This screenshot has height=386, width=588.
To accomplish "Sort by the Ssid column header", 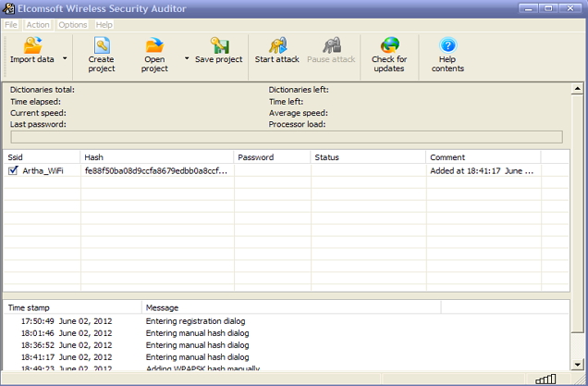I will tap(42, 157).
